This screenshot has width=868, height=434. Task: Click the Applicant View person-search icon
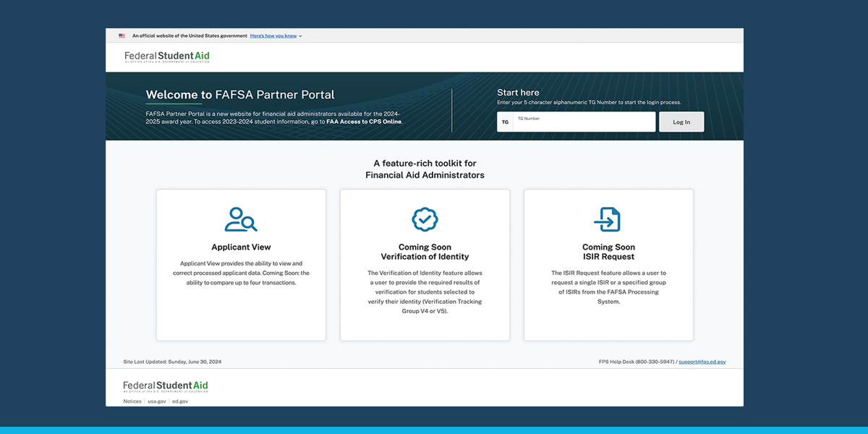click(241, 219)
